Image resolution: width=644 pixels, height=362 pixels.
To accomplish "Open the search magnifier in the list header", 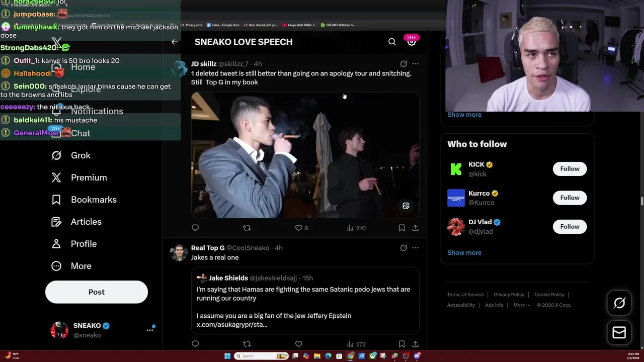I will [x=392, y=42].
